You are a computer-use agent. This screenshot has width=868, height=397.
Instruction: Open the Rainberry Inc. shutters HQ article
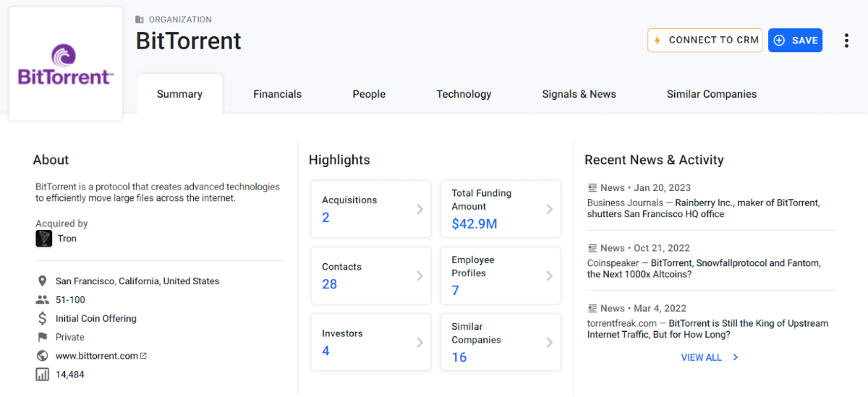pyautogui.click(x=704, y=208)
